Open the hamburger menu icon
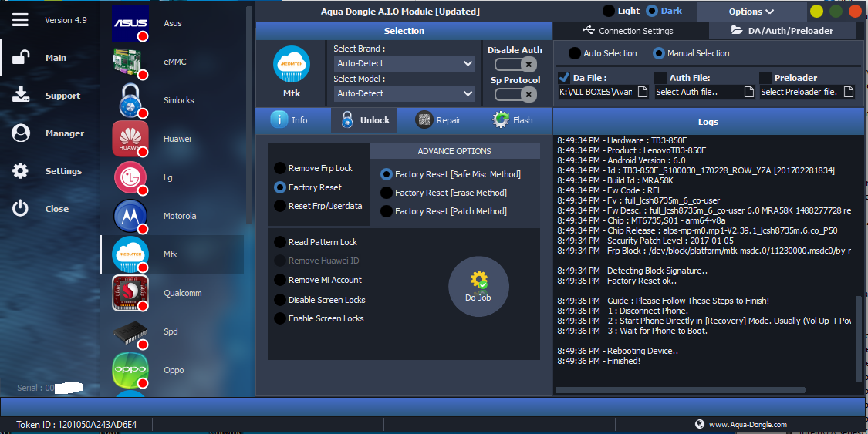The height and width of the screenshot is (434, 868). click(x=21, y=20)
